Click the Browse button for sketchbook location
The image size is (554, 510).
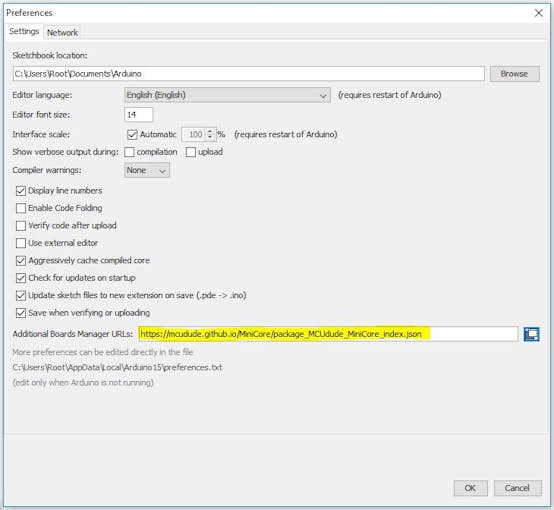coord(514,74)
